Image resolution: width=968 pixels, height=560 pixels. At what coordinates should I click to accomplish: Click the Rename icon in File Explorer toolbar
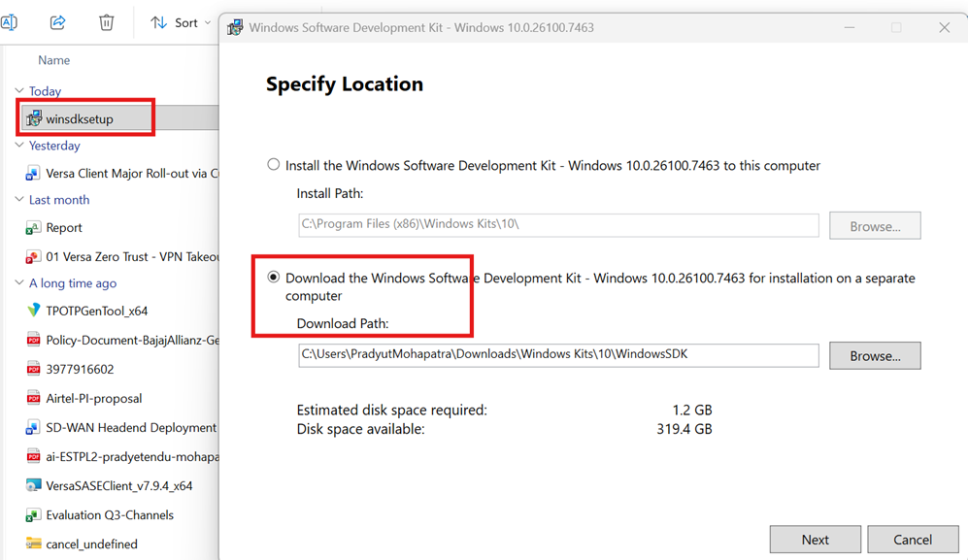click(9, 23)
